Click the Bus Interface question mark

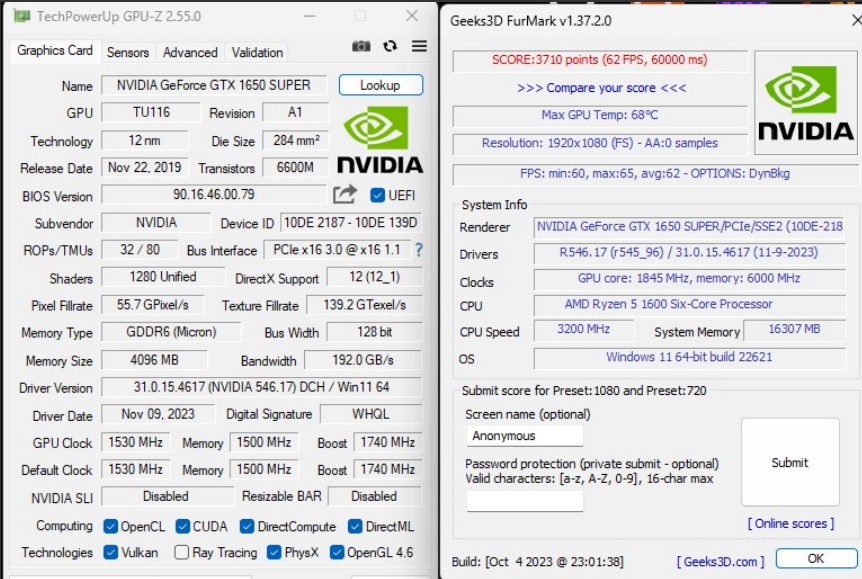point(419,250)
